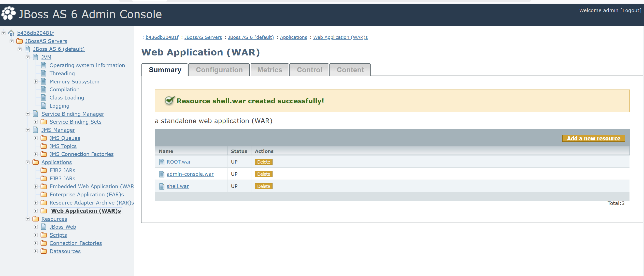Screen dimensions: 644x276
Task: Expand the Service Binding Sets node
Action: click(36, 122)
